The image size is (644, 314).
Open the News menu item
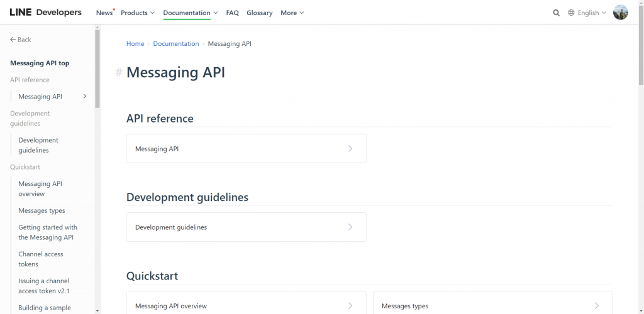click(x=104, y=13)
